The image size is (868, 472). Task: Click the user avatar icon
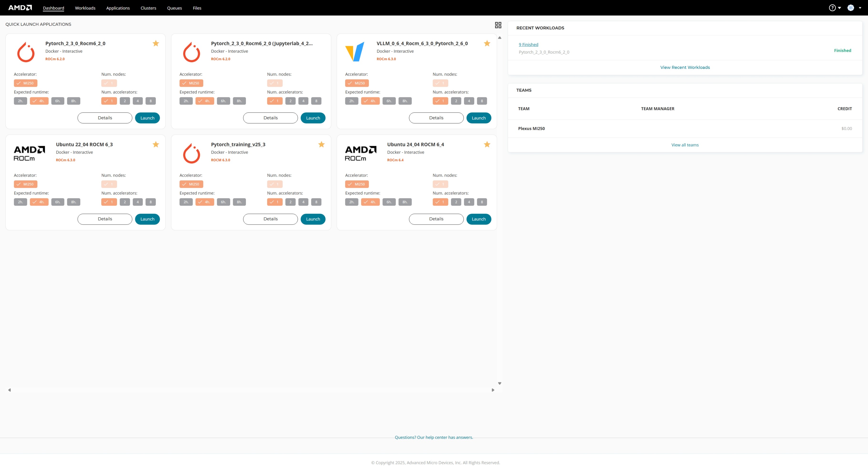tap(850, 8)
